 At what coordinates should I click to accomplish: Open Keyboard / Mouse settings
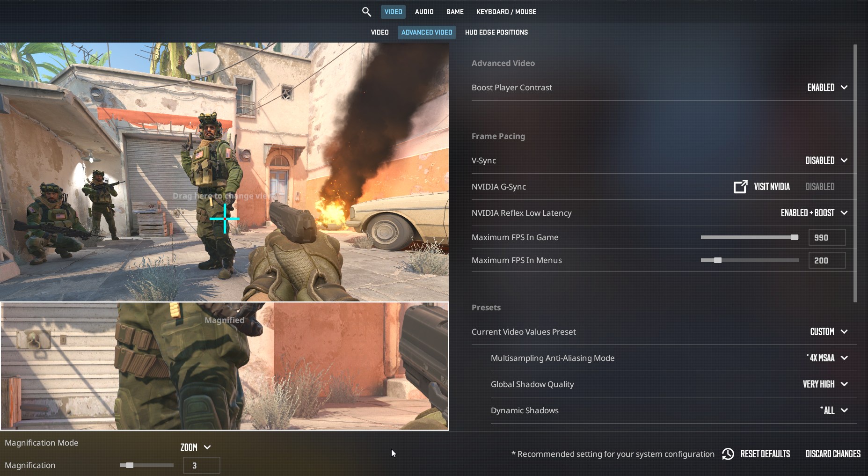pyautogui.click(x=506, y=11)
